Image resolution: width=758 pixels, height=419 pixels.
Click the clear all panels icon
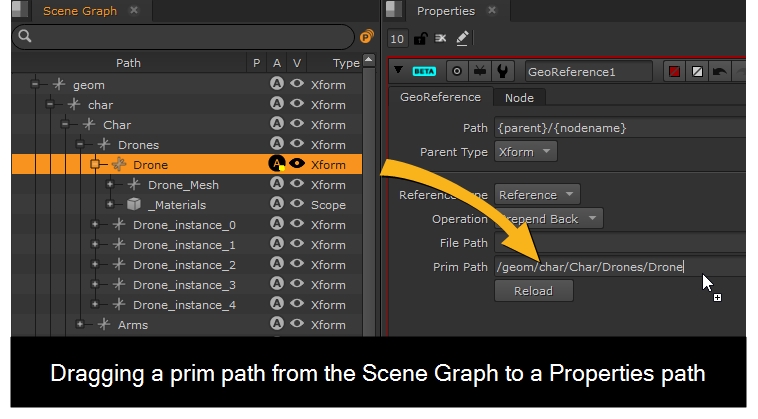[441, 38]
